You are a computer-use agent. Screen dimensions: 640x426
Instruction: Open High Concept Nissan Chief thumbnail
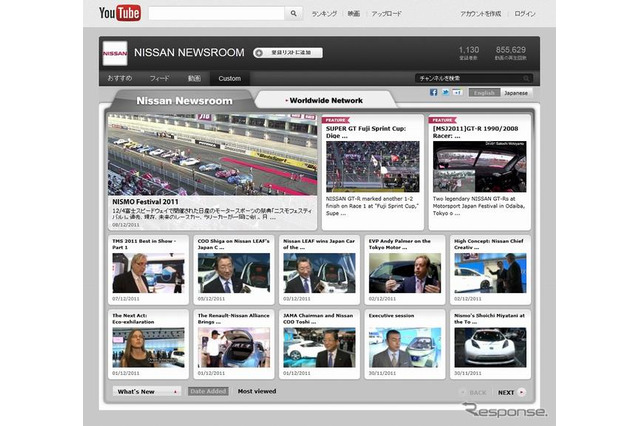point(490,273)
